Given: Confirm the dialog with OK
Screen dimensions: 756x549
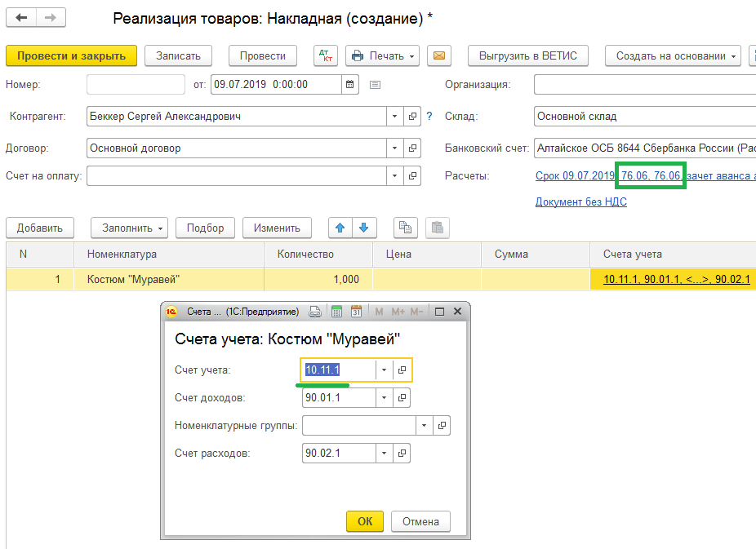Looking at the screenshot, I should (x=365, y=521).
